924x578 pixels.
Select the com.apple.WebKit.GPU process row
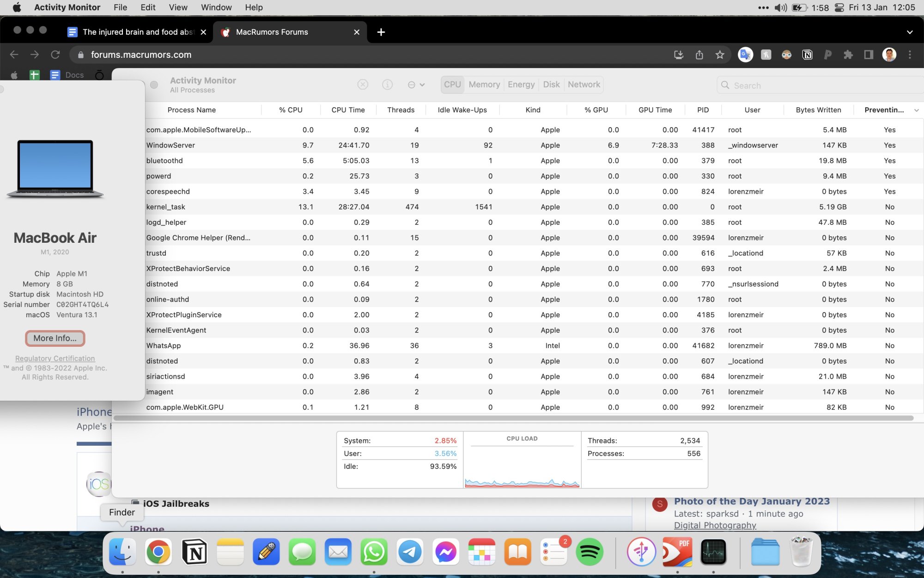[534, 407]
